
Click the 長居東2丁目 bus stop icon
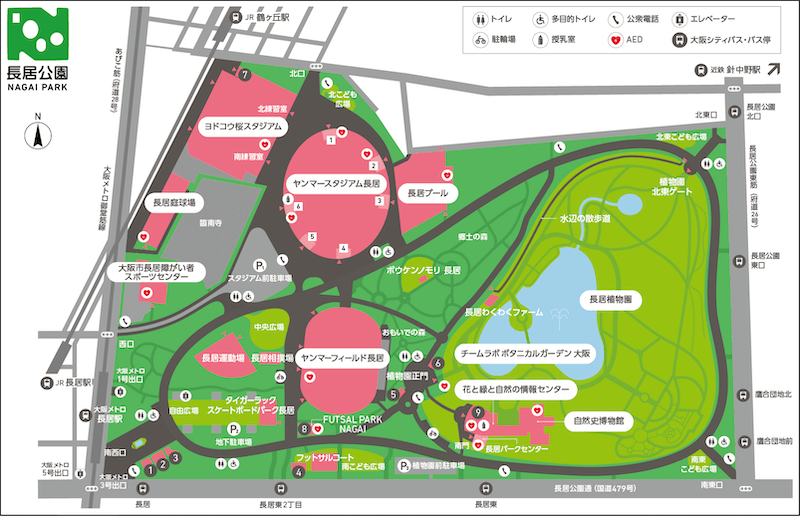click(x=280, y=489)
